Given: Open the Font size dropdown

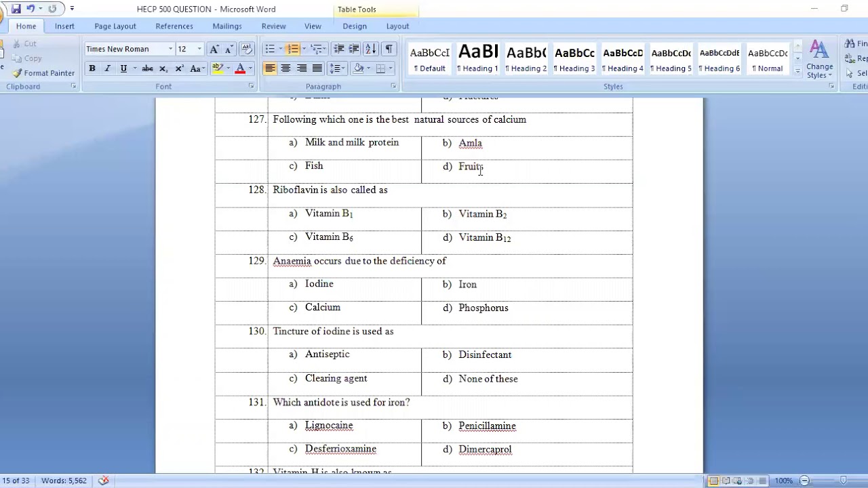Looking at the screenshot, I should click(199, 49).
